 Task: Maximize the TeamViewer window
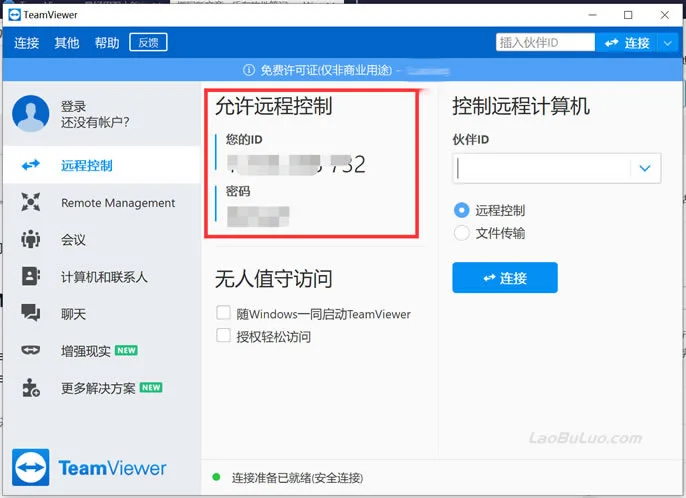pyautogui.click(x=628, y=15)
